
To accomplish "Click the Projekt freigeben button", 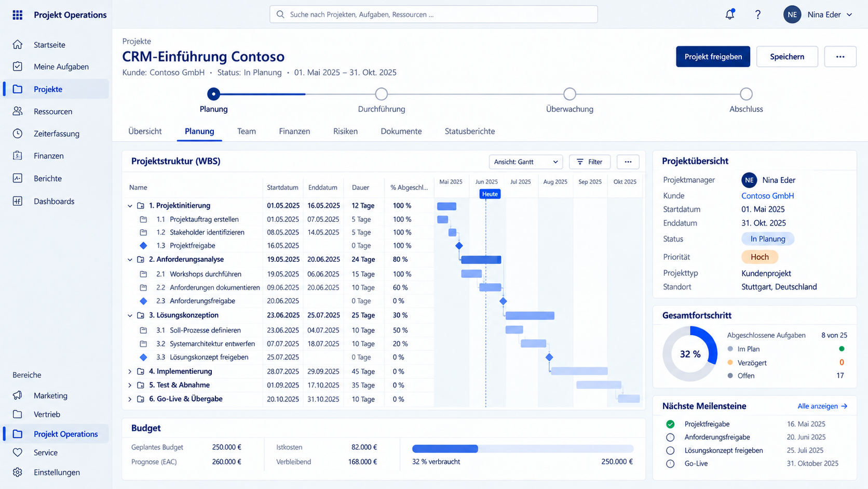I will [x=713, y=57].
